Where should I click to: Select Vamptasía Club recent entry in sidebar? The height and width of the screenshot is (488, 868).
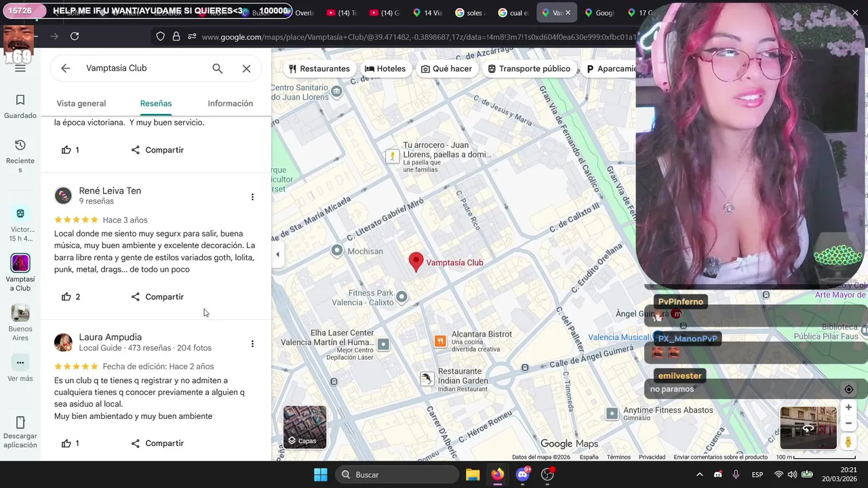[x=20, y=272]
